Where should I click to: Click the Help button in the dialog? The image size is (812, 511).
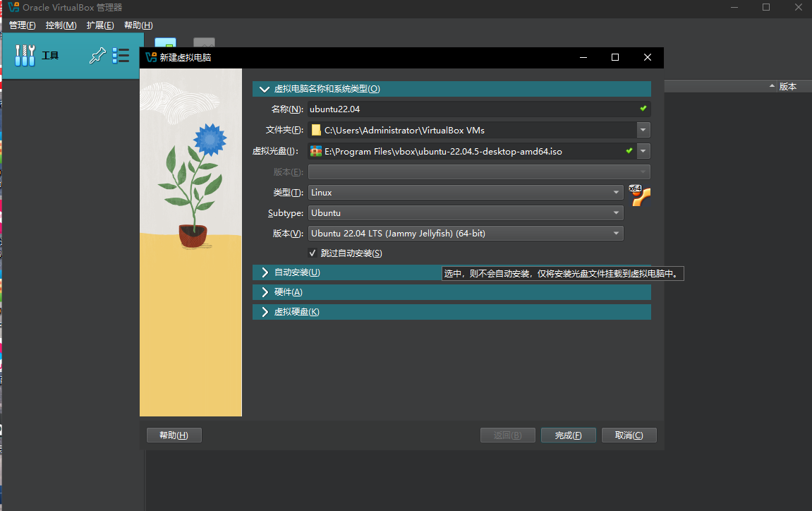point(174,435)
